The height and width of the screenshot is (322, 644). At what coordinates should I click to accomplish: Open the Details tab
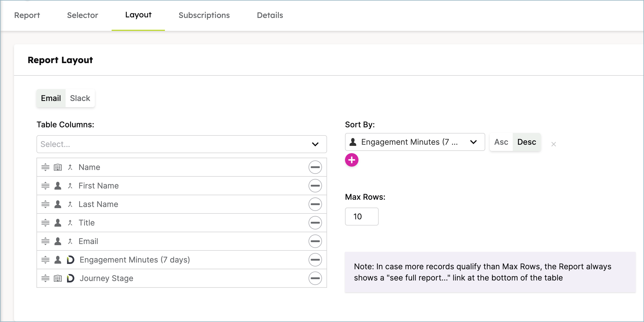tap(270, 15)
